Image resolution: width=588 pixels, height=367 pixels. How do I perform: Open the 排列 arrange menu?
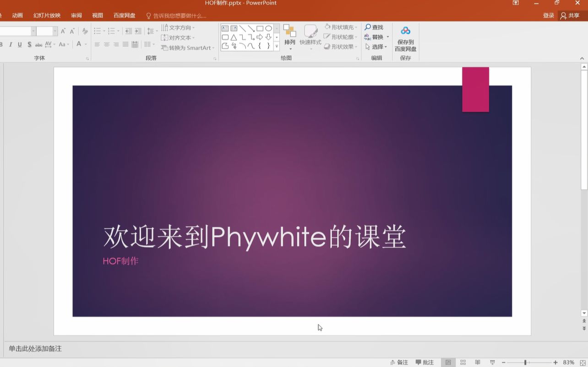tap(290, 38)
